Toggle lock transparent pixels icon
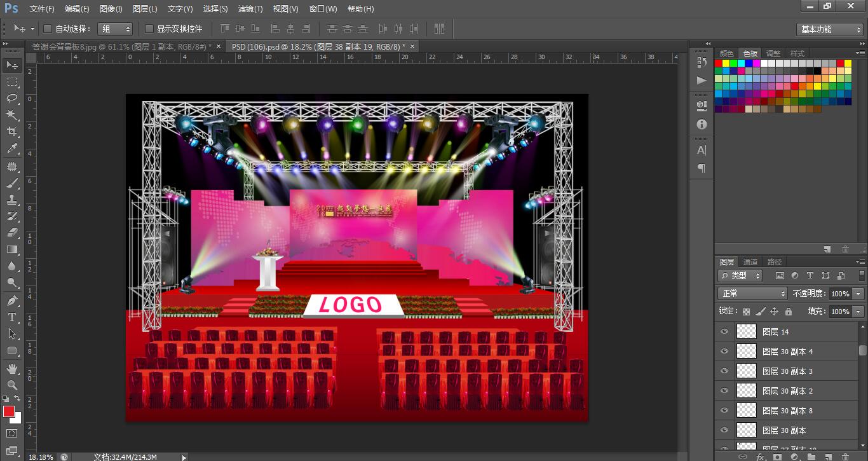The width and height of the screenshot is (868, 461). (x=747, y=312)
